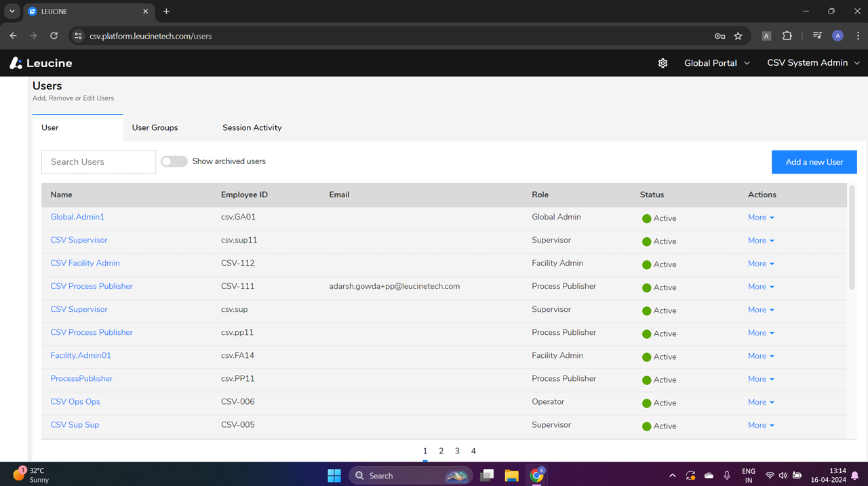The height and width of the screenshot is (486, 868).
Task: Go back in browser history
Action: 13,36
